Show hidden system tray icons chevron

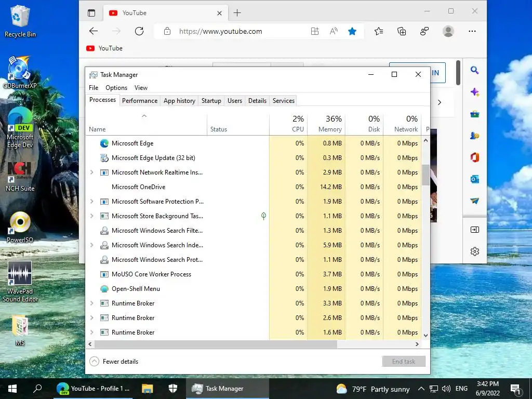click(x=421, y=389)
